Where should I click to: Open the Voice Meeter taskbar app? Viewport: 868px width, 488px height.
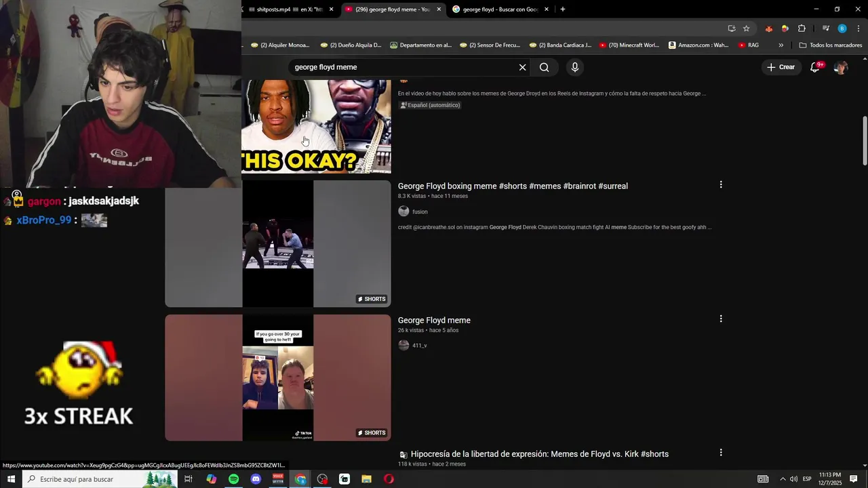point(278,479)
